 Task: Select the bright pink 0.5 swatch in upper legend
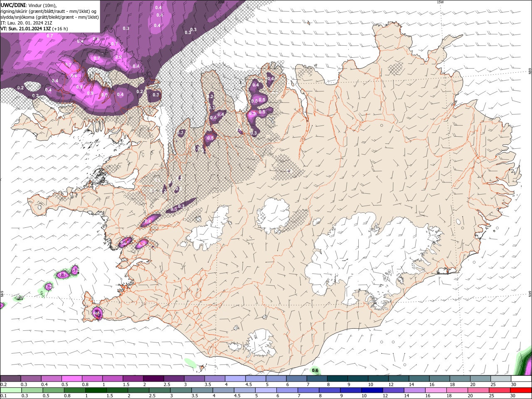click(71, 379)
